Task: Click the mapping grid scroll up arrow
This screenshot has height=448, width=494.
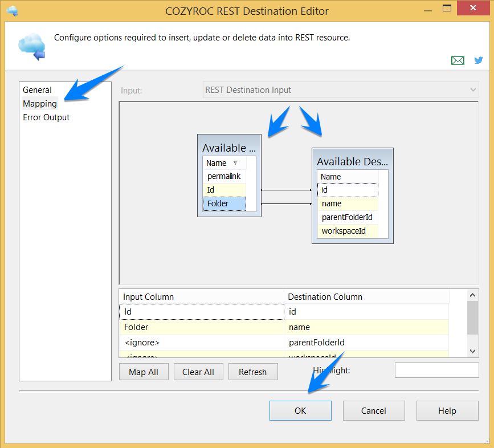Action: 472,295
